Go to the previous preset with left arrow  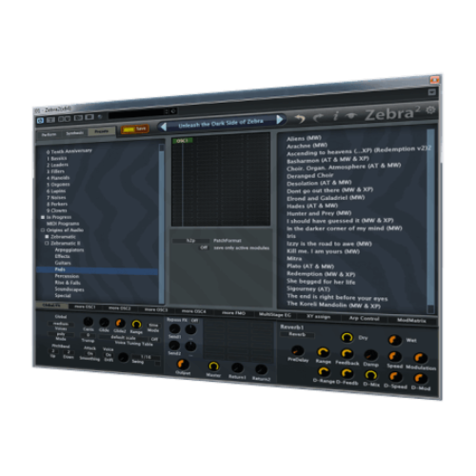click(x=164, y=127)
